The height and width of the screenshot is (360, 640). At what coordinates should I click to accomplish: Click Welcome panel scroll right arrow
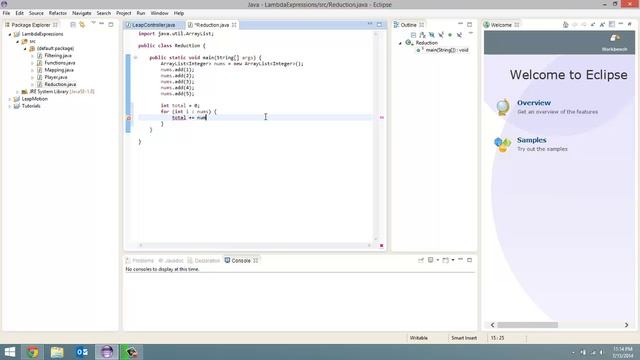(627, 325)
